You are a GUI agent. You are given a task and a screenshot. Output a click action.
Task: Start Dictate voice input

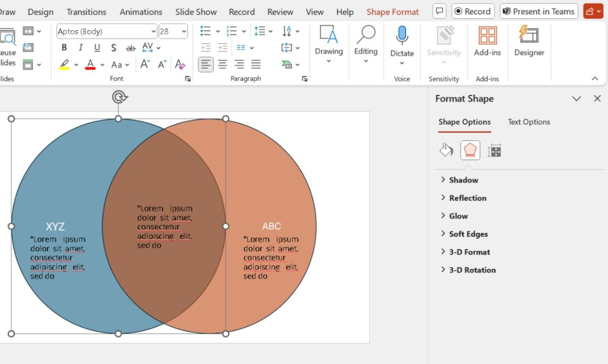pos(402,44)
